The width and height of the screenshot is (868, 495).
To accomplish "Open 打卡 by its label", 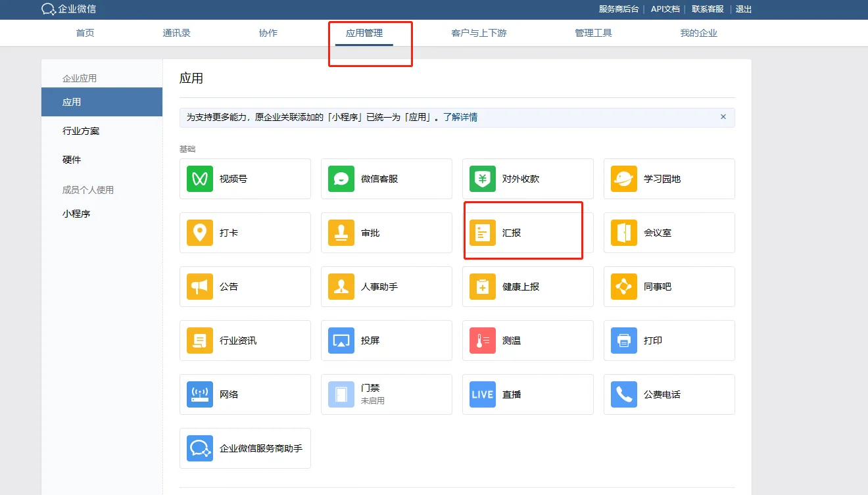I will (229, 233).
